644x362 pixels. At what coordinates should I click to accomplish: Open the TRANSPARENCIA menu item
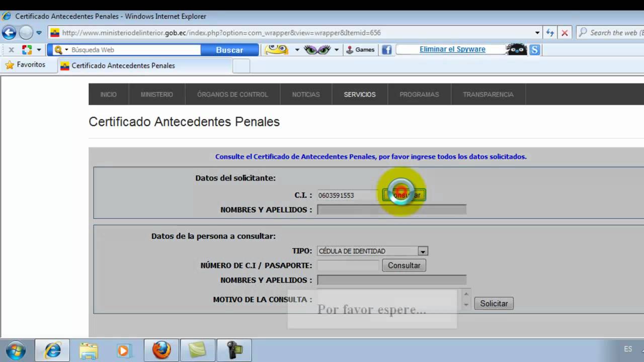(x=488, y=95)
